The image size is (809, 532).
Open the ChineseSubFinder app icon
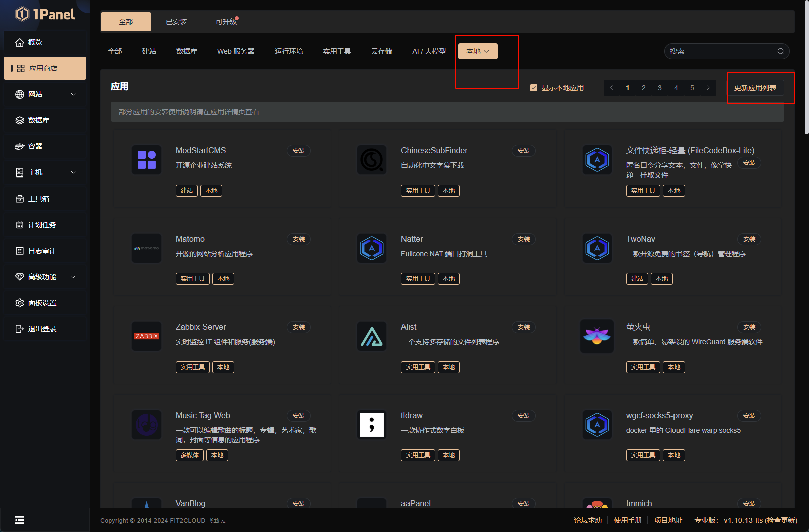(372, 160)
